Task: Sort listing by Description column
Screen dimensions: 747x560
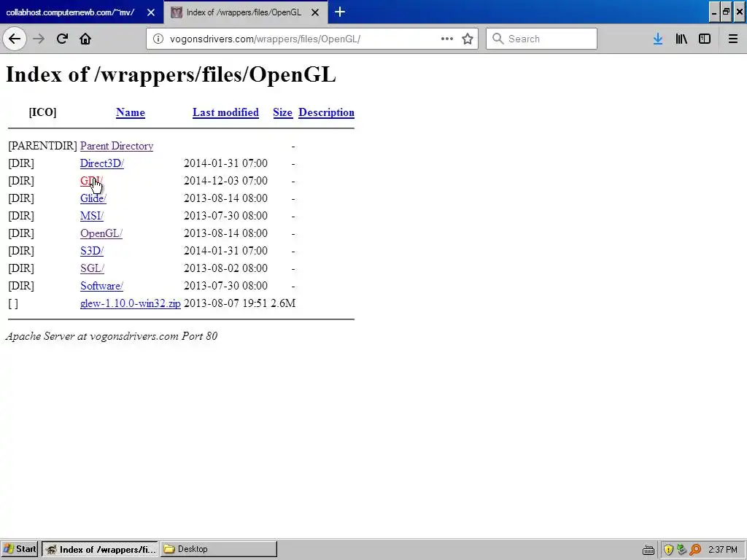Action: pyautogui.click(x=326, y=112)
